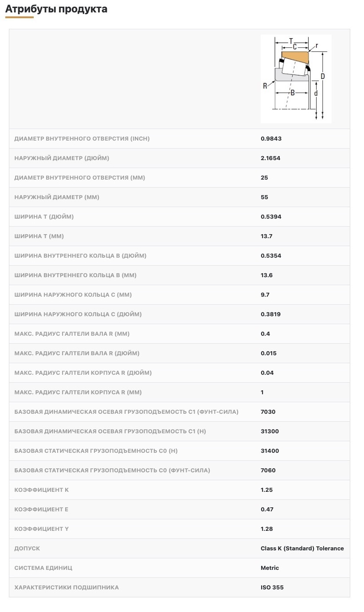Select the shaft fillet radius value 0.015
364x612 pixels.
click(x=269, y=353)
